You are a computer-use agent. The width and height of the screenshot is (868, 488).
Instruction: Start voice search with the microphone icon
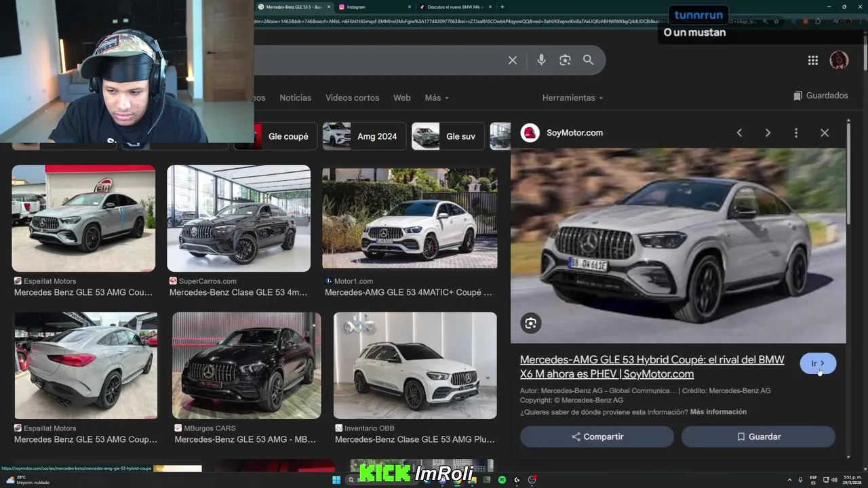point(541,60)
